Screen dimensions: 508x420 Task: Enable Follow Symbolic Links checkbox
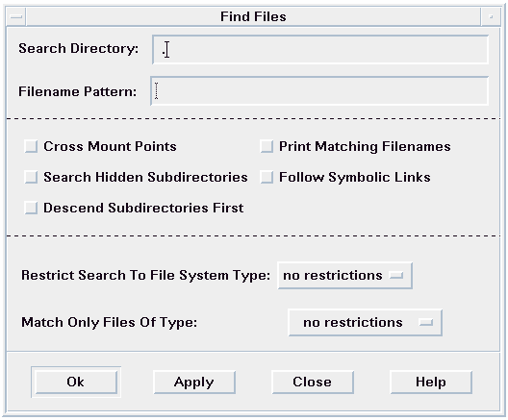tap(267, 177)
